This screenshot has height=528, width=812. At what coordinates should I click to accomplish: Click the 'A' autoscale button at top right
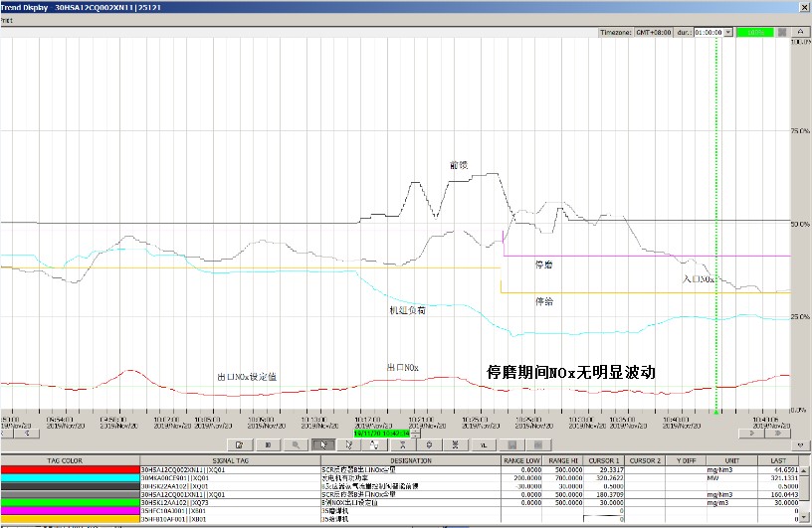pyautogui.click(x=799, y=32)
